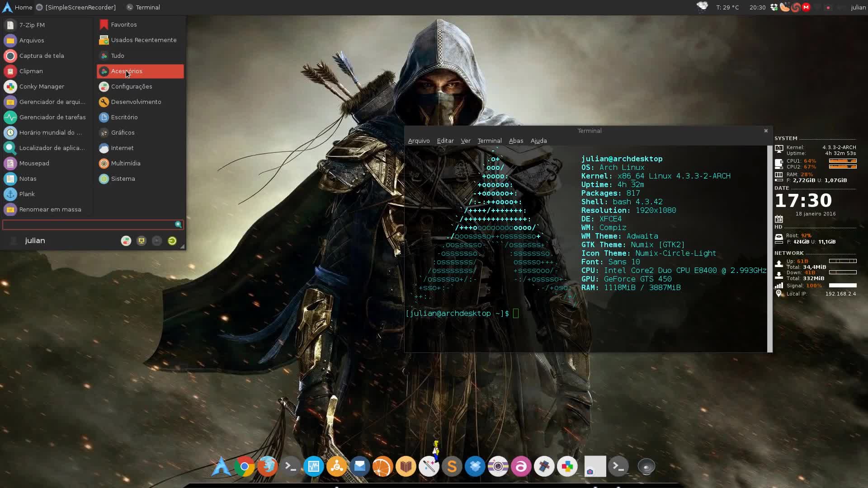Open the Ver menu in Terminal

tap(466, 141)
